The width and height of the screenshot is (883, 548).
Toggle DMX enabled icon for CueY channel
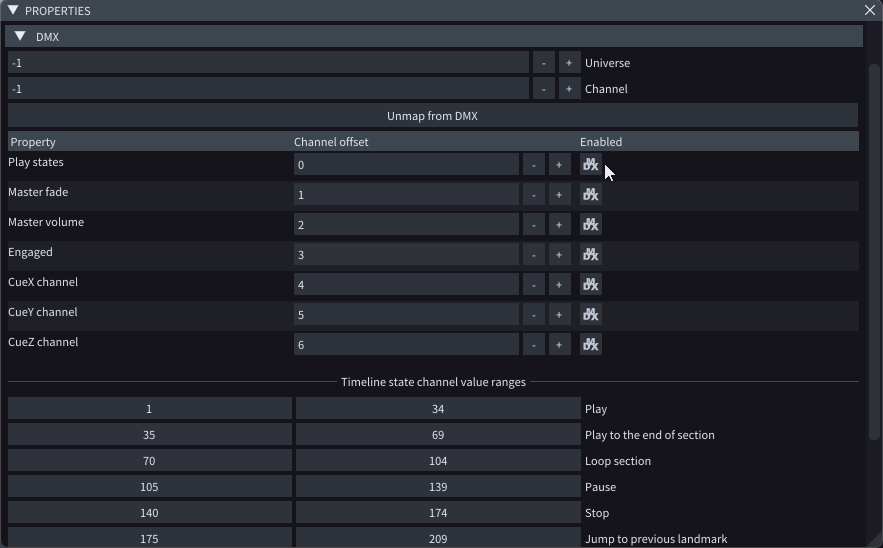coord(590,315)
